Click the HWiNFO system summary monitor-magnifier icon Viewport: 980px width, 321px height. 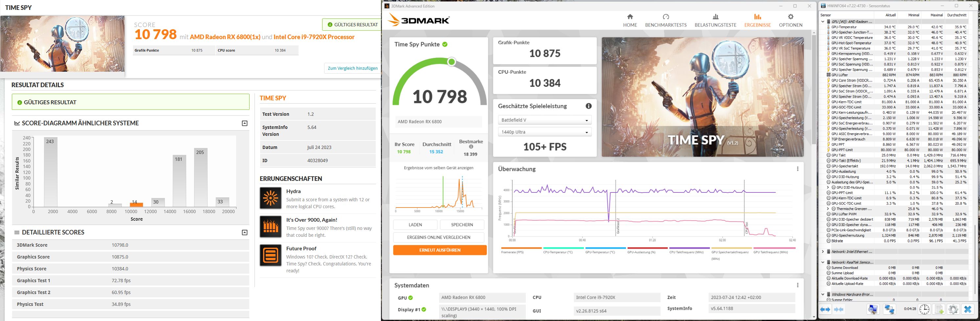coord(873,309)
